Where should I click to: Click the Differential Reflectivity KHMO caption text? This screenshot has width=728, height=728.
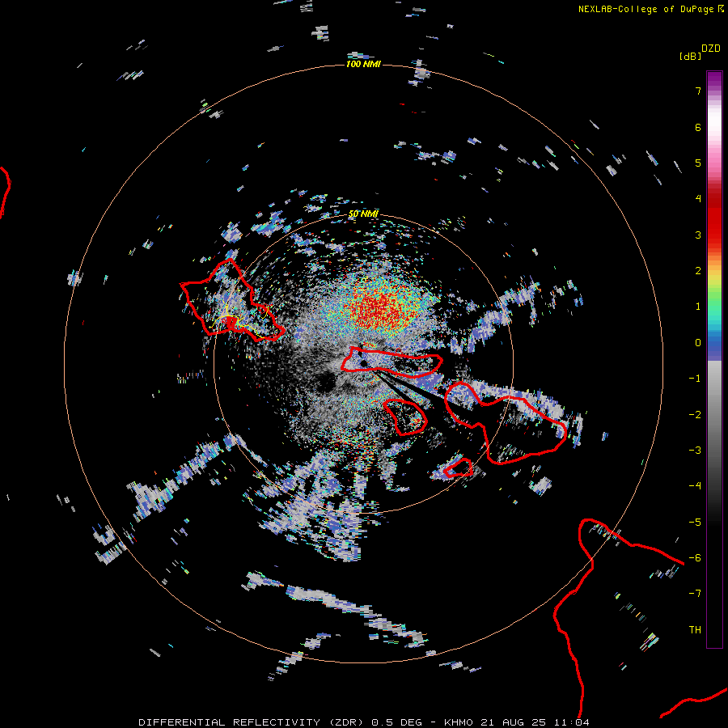tap(364, 722)
